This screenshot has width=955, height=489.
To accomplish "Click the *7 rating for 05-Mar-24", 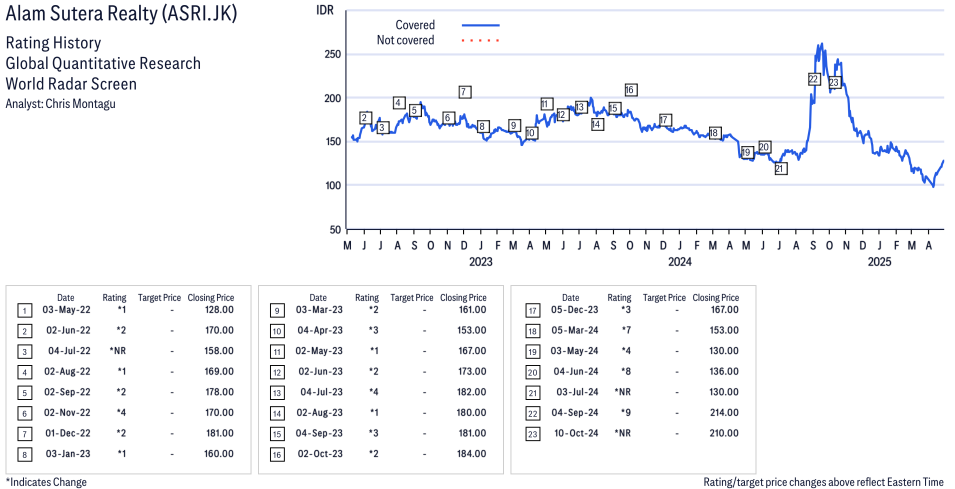I will click(626, 331).
